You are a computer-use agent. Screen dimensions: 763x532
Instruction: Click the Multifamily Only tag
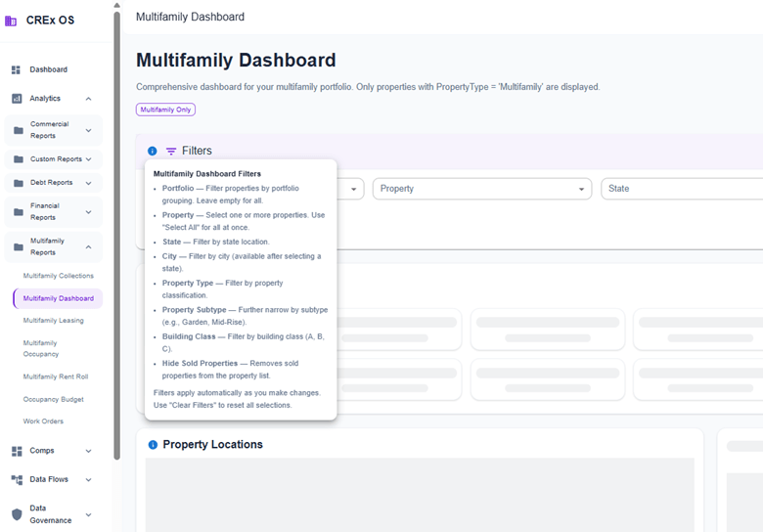[x=165, y=110]
